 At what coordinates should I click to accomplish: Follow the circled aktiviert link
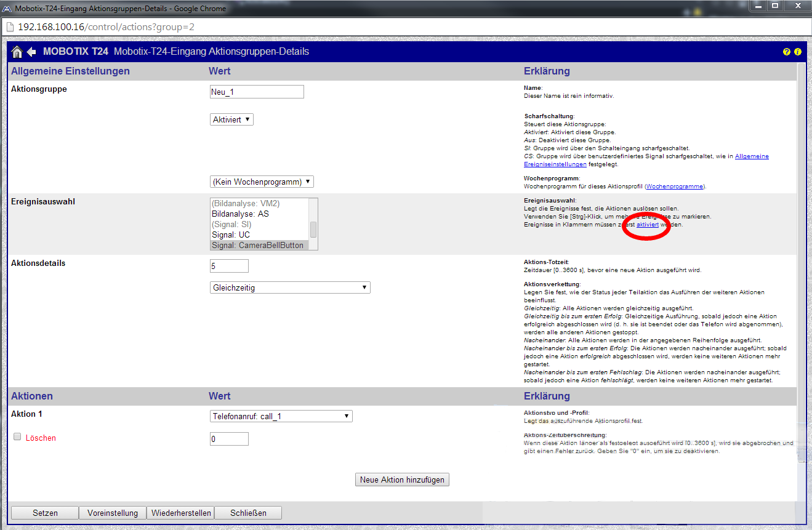647,225
